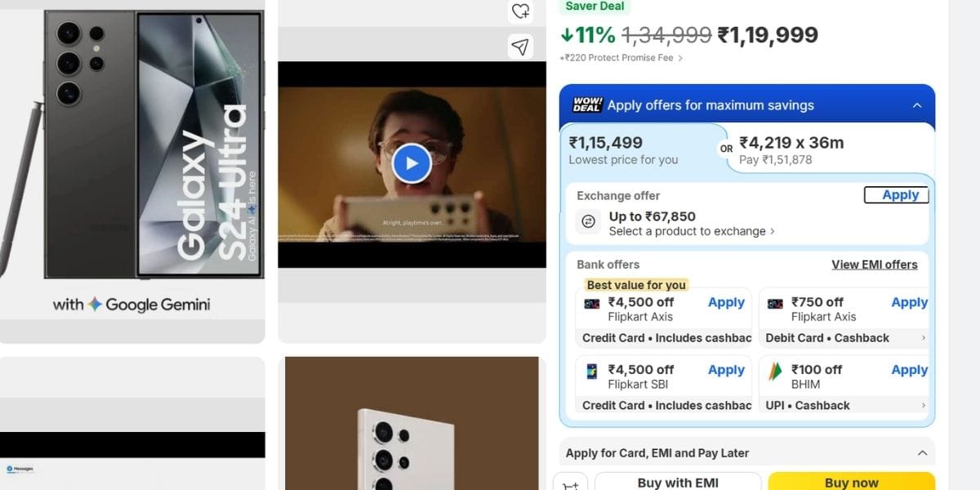Click the Best value for you label

point(636,285)
